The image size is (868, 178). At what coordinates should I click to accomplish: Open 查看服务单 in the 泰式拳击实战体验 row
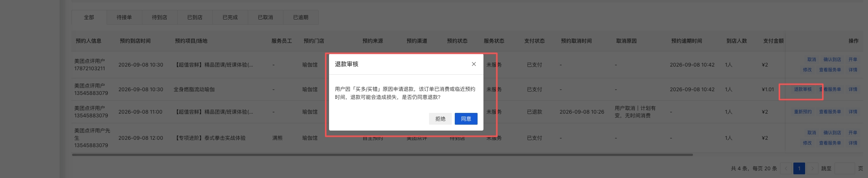pos(830,143)
